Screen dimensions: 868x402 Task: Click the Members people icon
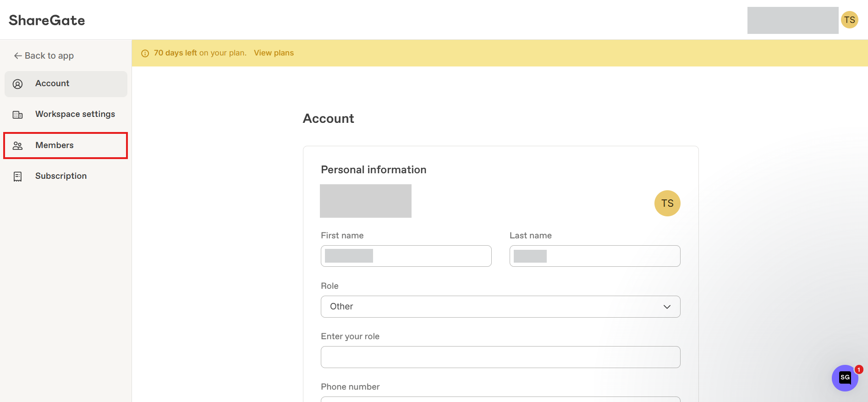(18, 146)
